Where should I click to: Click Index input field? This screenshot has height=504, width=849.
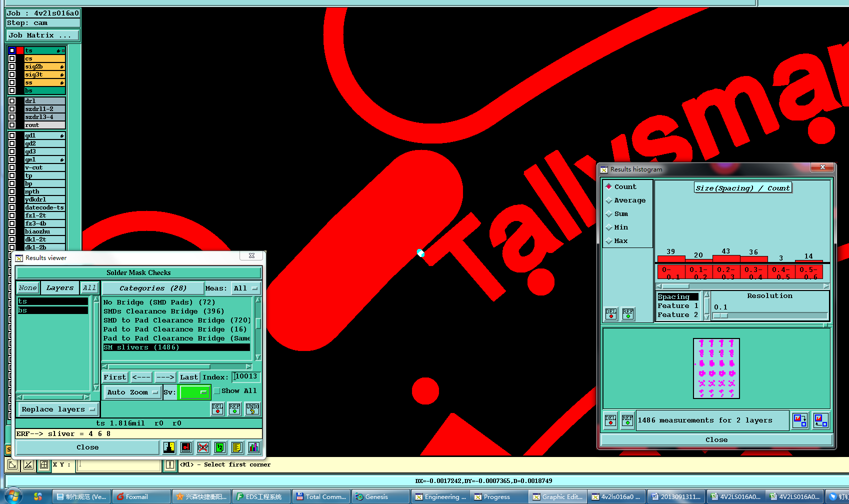point(246,376)
